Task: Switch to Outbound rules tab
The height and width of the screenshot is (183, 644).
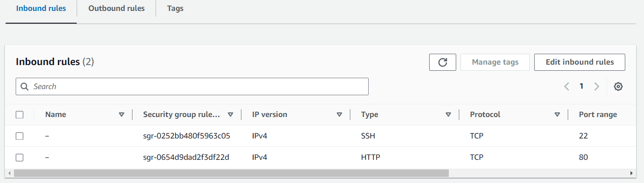Action: (x=116, y=8)
